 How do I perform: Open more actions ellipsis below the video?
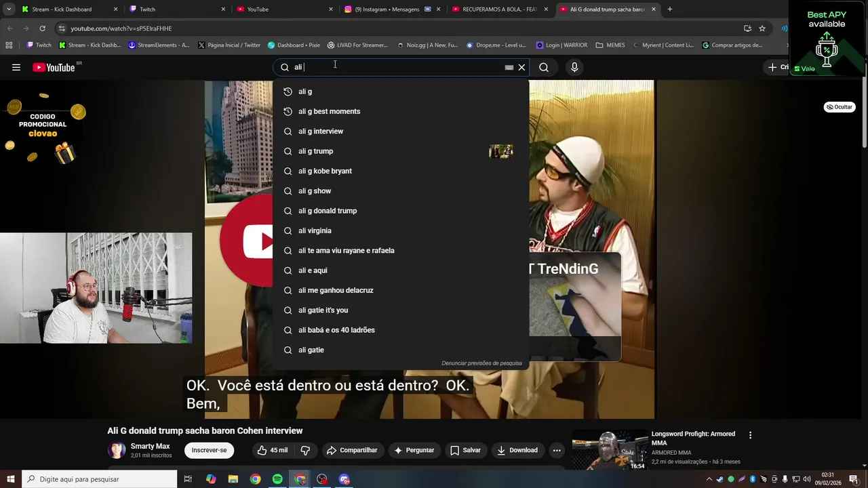(x=557, y=450)
